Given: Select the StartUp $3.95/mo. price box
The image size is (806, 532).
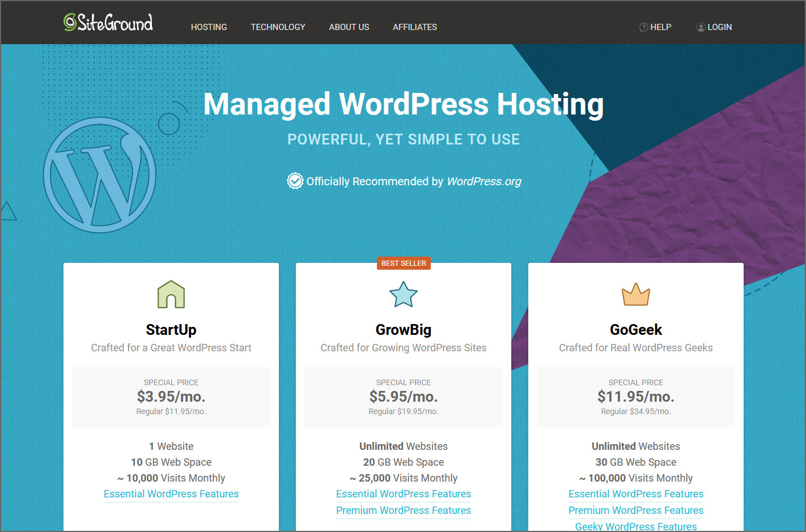Looking at the screenshot, I should coord(171,397).
